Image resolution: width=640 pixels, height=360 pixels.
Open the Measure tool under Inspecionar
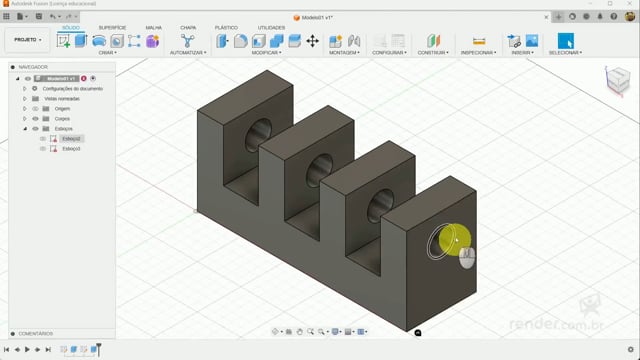coord(479,41)
